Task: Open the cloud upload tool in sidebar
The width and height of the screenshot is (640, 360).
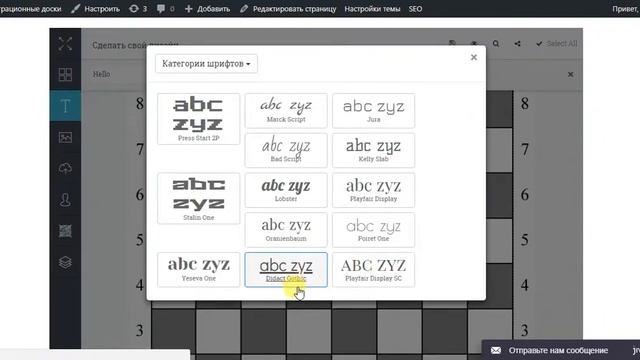Action: click(65, 168)
